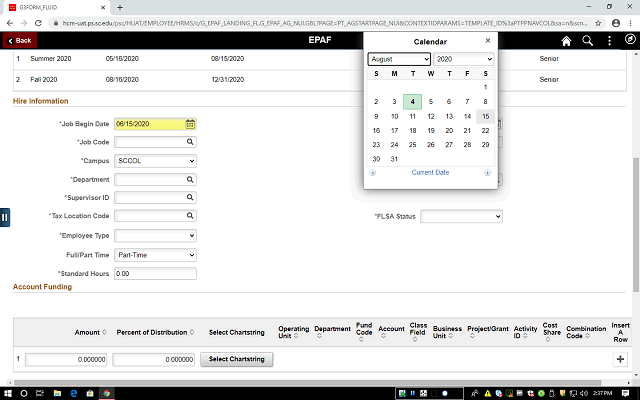Image resolution: width=640 pixels, height=400 pixels.
Task: Open the FLSA Status dropdown
Action: pyautogui.click(x=461, y=216)
